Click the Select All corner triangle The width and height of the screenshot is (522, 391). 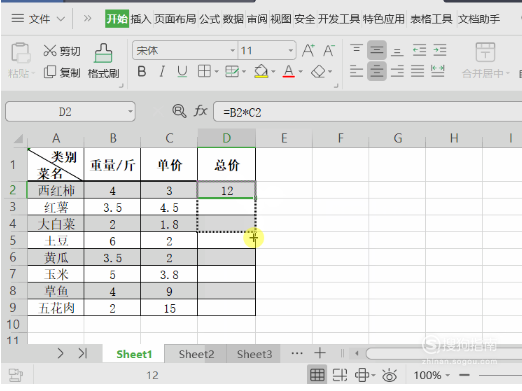(18, 138)
